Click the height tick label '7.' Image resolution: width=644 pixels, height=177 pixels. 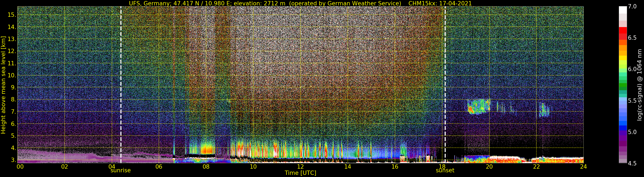click(14, 112)
